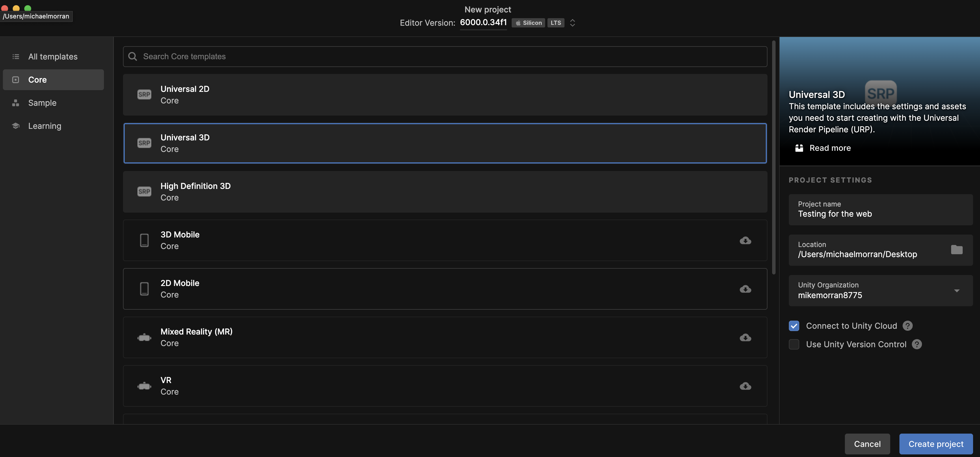
Task: Click the All templates list icon
Action: point(16,57)
